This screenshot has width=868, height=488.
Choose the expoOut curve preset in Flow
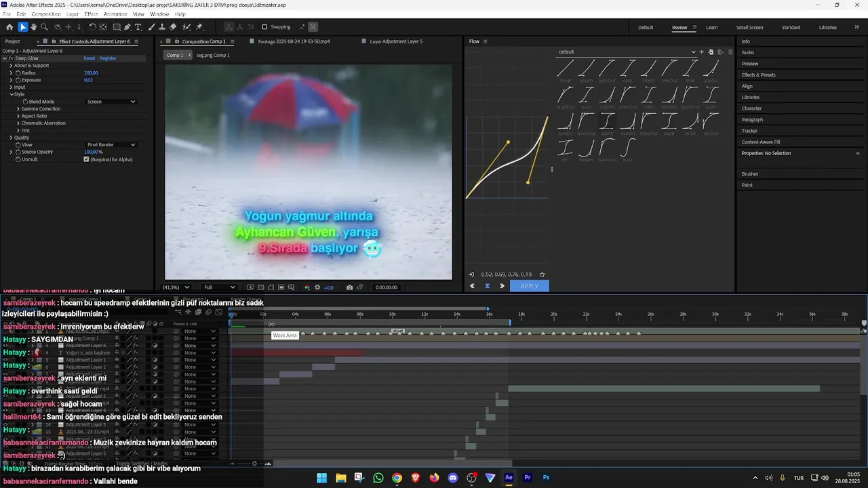point(649,123)
